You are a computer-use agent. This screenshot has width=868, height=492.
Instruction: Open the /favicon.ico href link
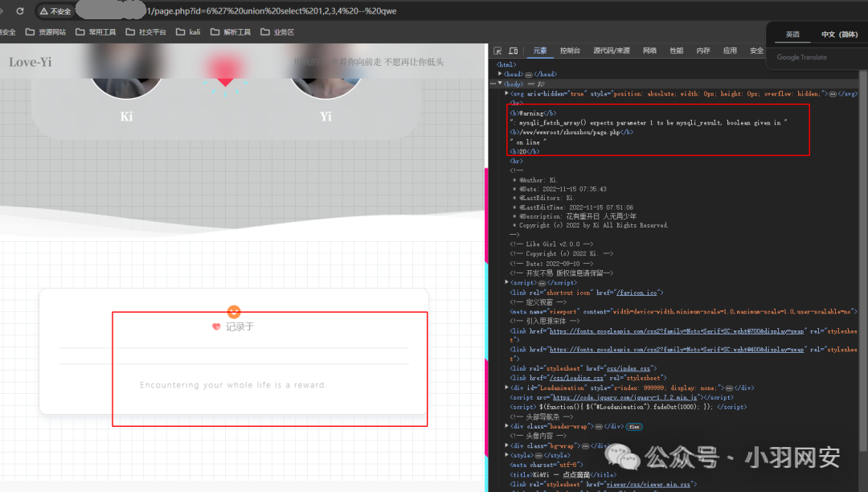pos(637,292)
